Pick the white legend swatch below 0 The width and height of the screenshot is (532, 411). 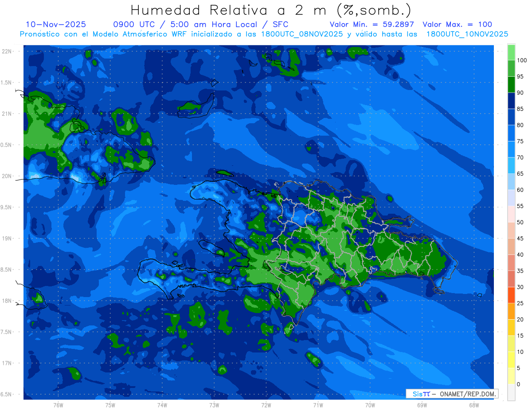point(511,392)
